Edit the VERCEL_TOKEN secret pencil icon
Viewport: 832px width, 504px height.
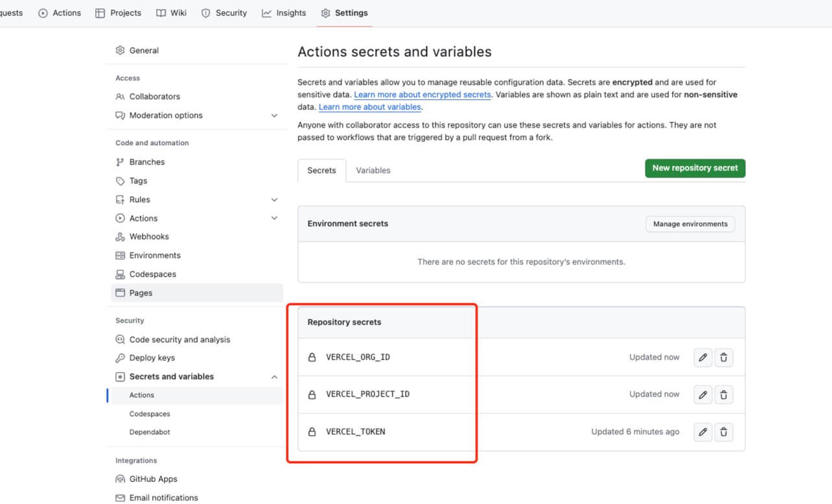[x=702, y=431]
